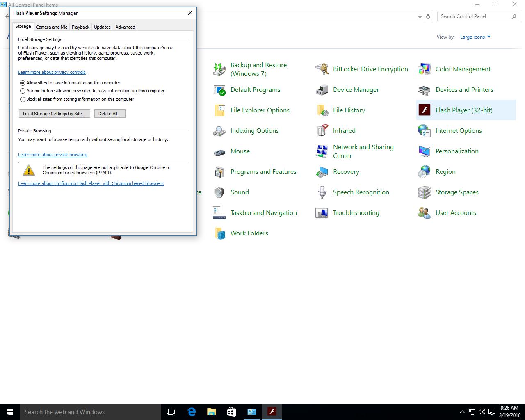Open Programs and Features icon
This screenshot has width=525, height=420.
(219, 172)
